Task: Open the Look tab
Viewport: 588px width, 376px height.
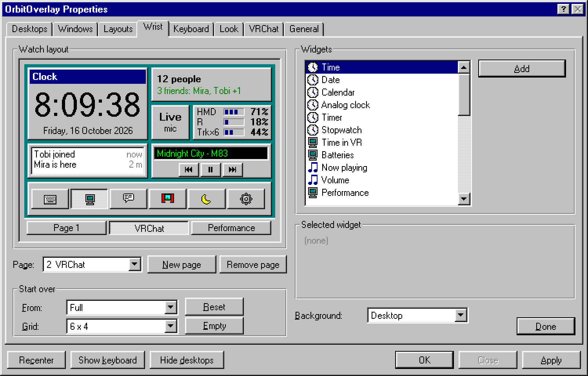Action: coord(229,29)
